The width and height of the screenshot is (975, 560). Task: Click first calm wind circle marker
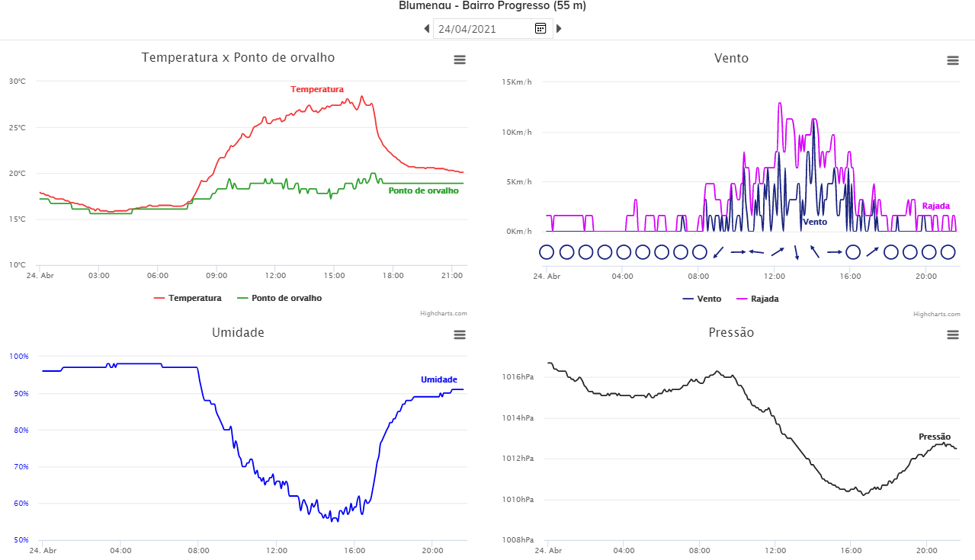[546, 251]
